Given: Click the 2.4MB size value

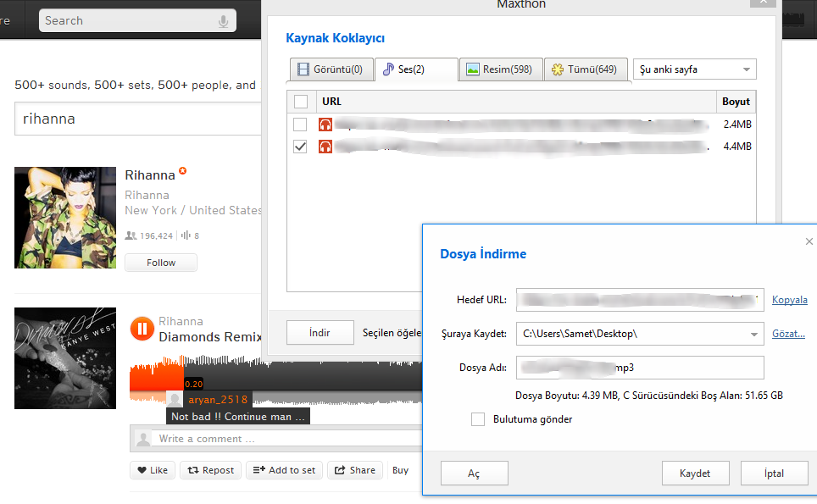Looking at the screenshot, I should tap(737, 125).
